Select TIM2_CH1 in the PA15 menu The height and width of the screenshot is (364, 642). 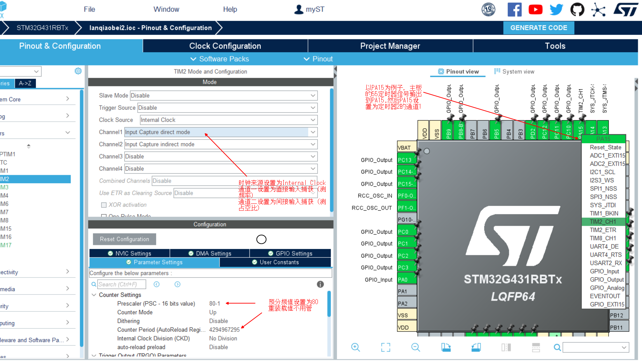coord(603,222)
